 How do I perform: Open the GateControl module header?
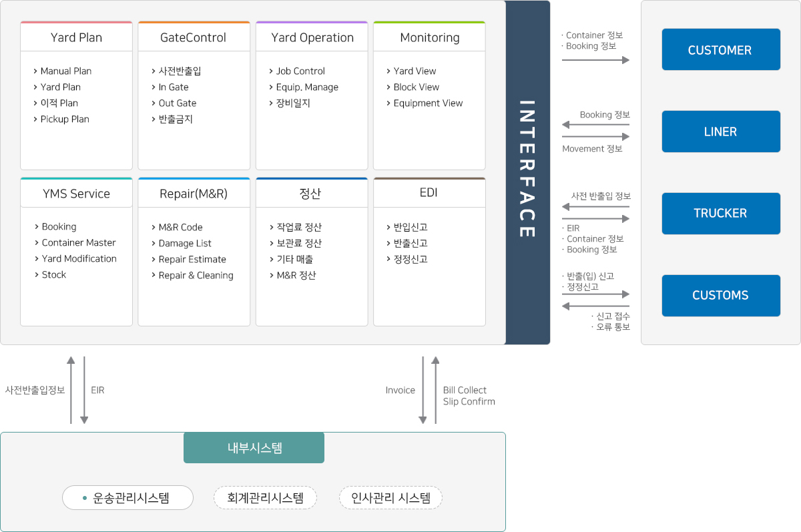coord(194,37)
